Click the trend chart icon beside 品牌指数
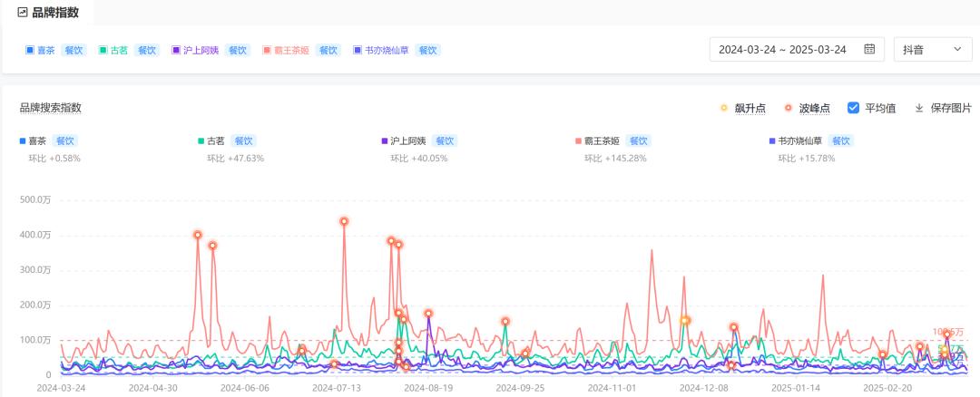This screenshot has width=980, height=397. click(23, 12)
